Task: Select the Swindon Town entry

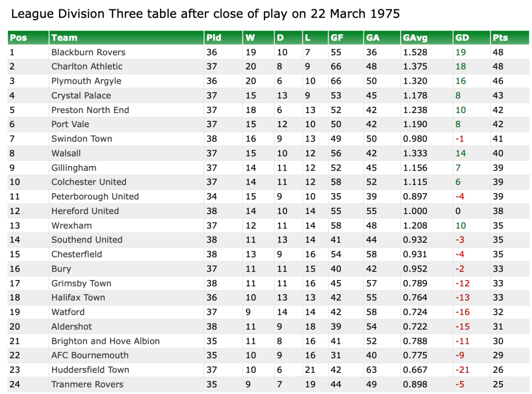Action: 82,139
